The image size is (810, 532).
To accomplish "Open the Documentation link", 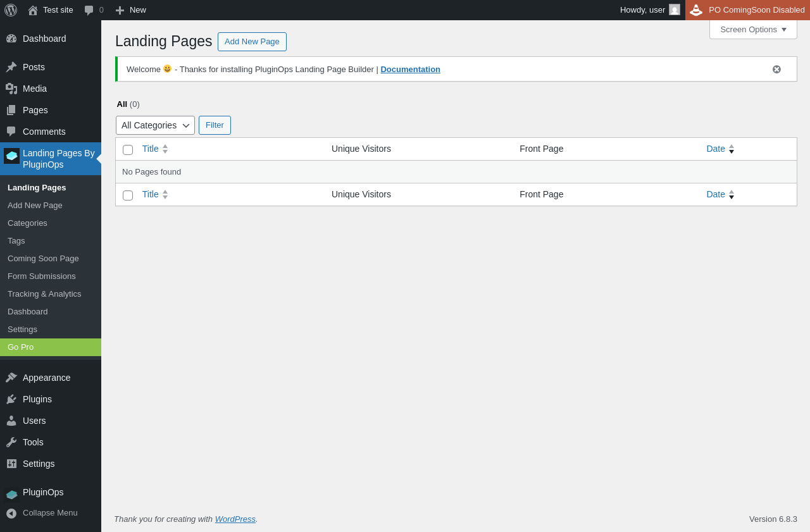I will [410, 69].
